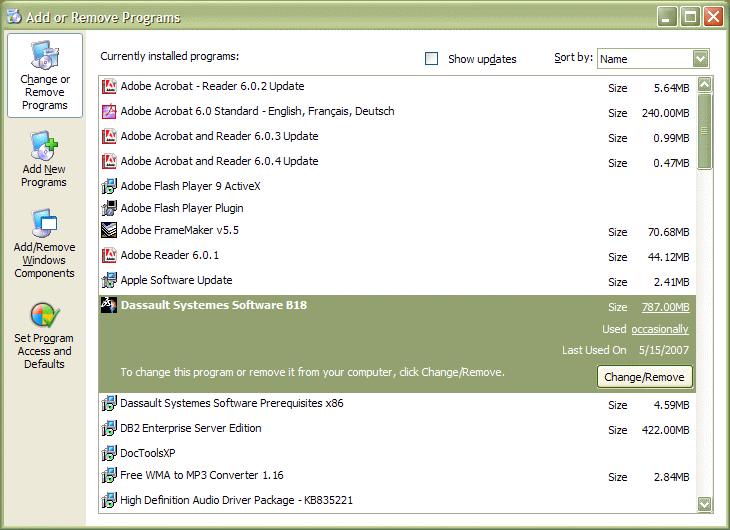
Task: Click Adobe Flash Player 9 ActiveX icon
Action: coord(109,186)
